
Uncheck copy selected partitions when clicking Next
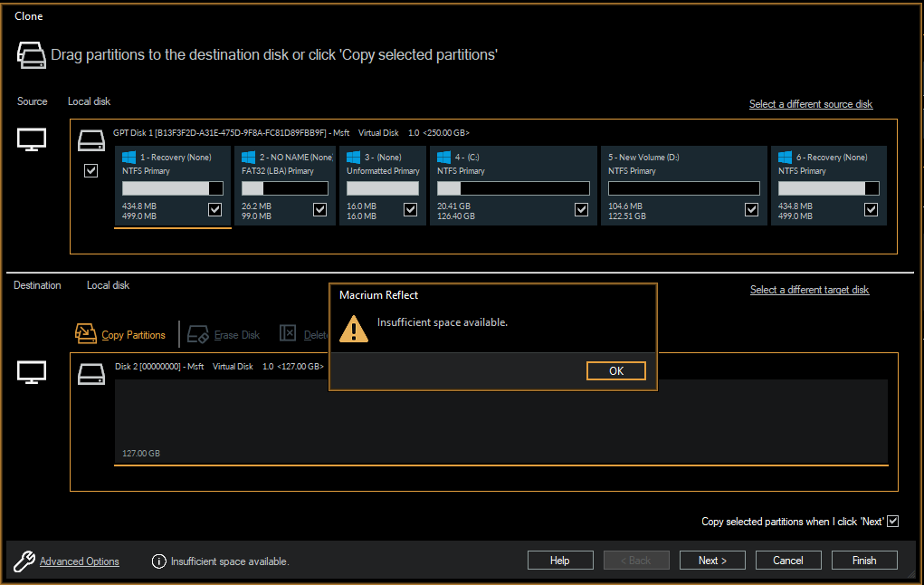(x=892, y=521)
